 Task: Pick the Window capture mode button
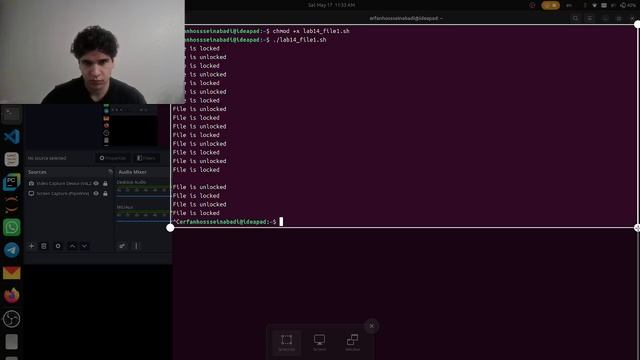[x=353, y=342]
